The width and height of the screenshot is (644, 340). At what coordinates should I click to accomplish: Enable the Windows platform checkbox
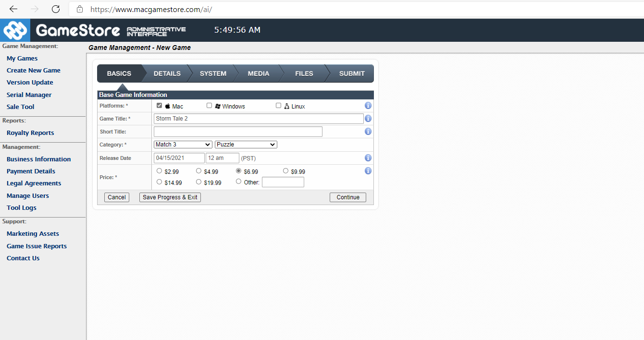209,106
